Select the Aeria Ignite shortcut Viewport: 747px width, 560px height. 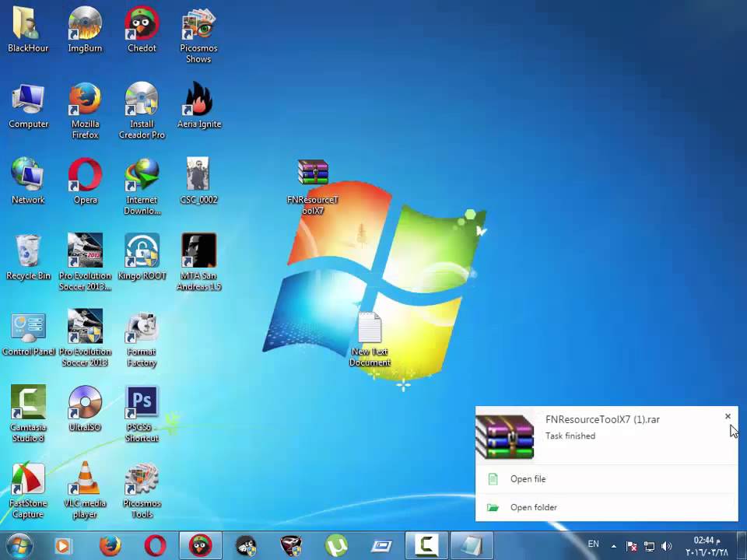click(x=198, y=105)
